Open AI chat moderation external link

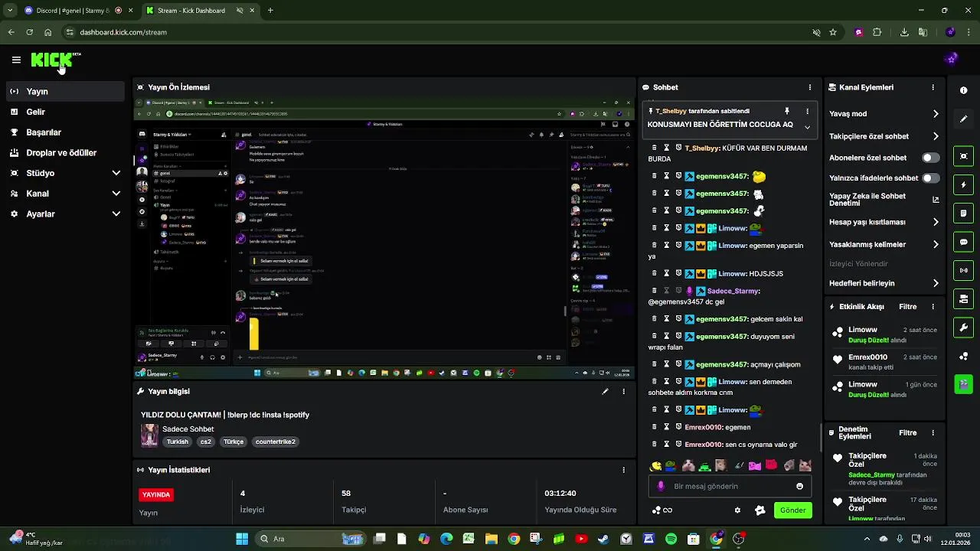(x=936, y=200)
